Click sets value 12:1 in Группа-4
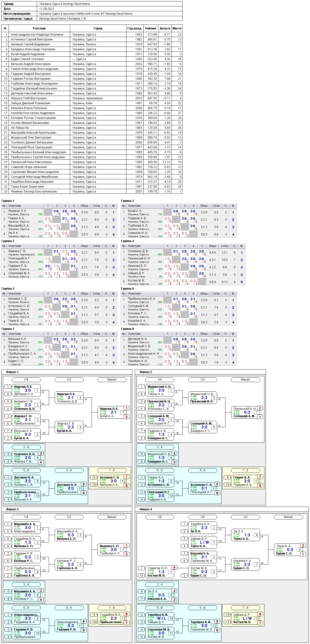This screenshot has width=310, height=644. click(224, 253)
